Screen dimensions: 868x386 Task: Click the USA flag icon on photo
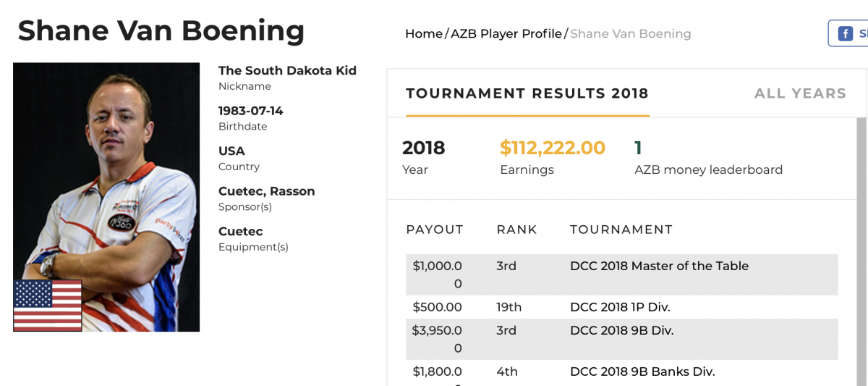[48, 306]
